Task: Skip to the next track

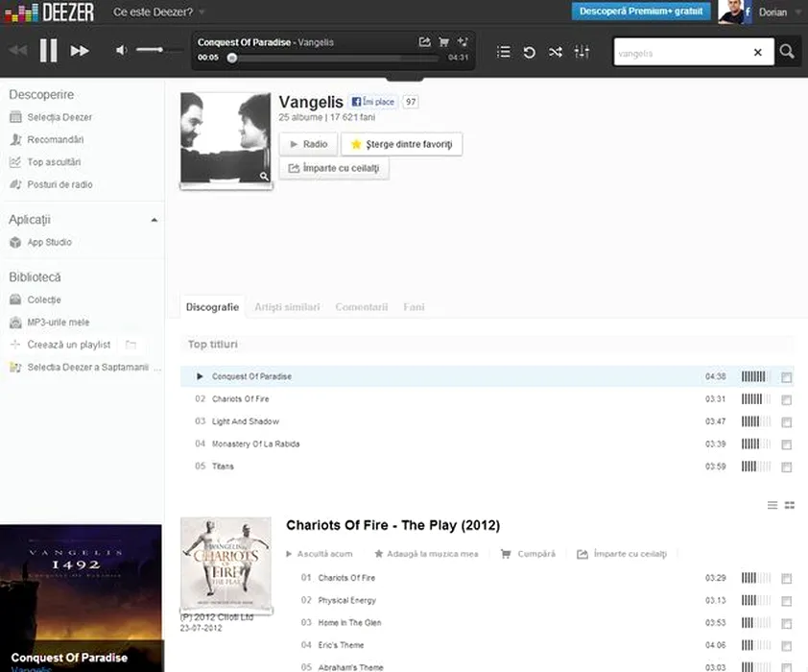Action: (x=80, y=51)
